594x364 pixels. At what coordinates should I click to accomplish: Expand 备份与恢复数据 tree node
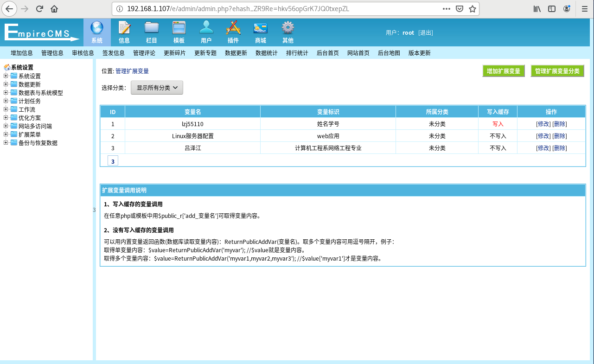tap(6, 143)
